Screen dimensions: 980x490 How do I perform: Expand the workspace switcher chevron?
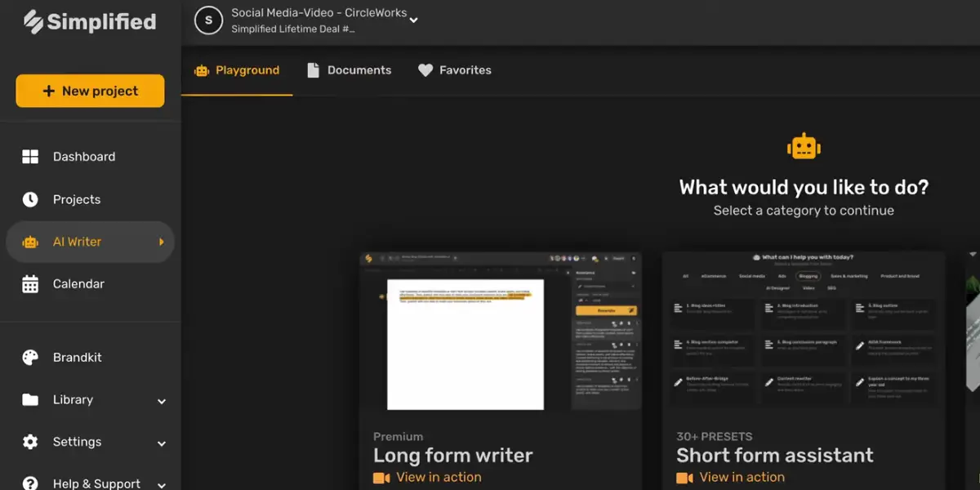click(x=413, y=20)
